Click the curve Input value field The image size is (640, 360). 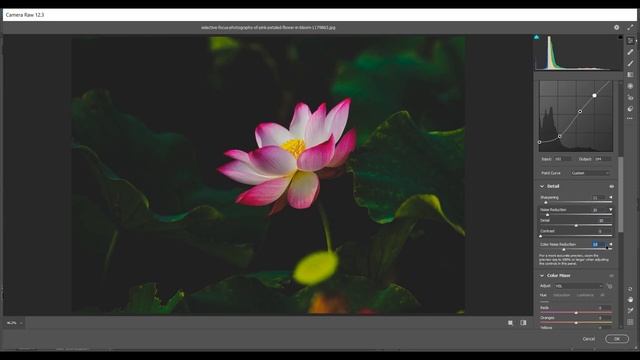point(562,159)
